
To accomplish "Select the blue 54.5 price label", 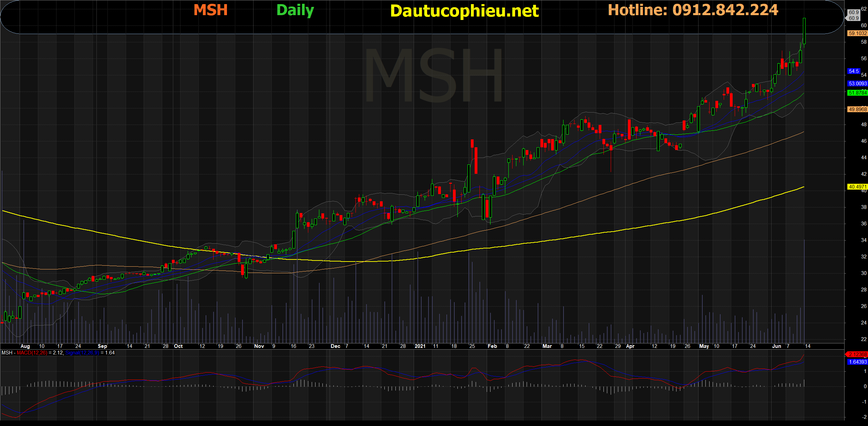I will click(x=854, y=71).
